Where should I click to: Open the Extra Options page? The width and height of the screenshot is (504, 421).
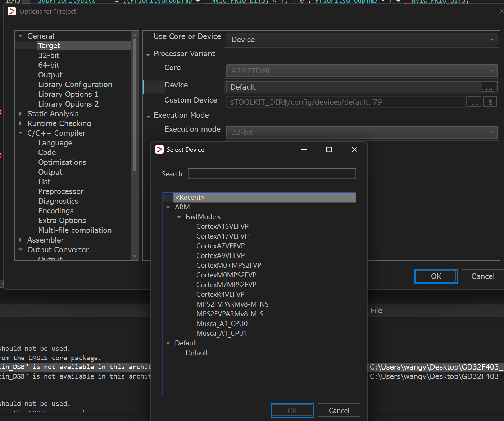62,221
